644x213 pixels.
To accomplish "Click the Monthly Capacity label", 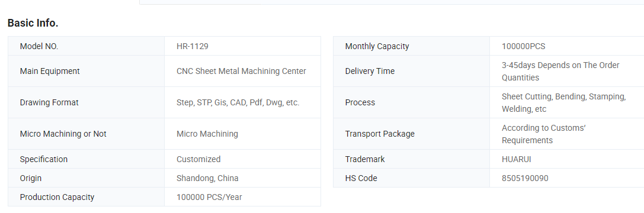I will click(377, 46).
